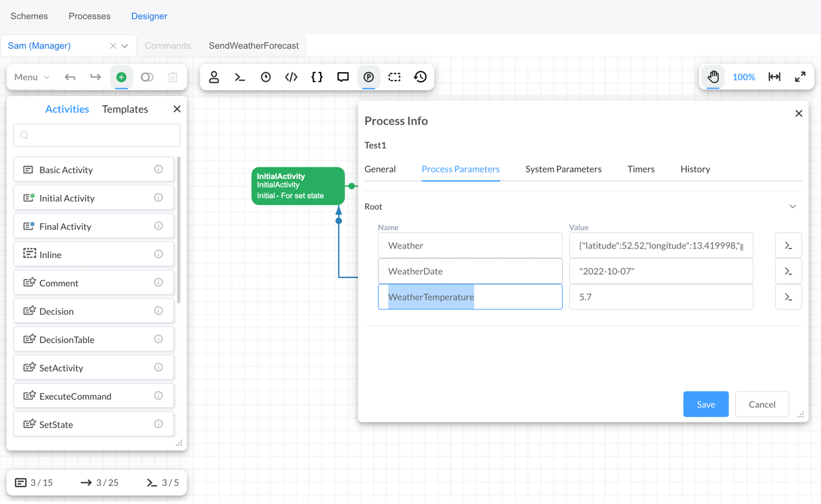Switch to the Templates tab
The width and height of the screenshot is (821, 504).
coord(125,109)
